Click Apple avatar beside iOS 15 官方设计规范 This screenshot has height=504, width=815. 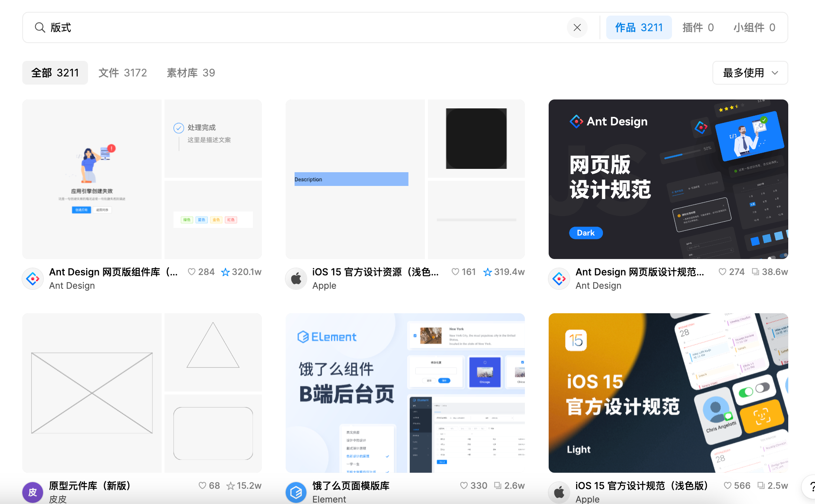tap(559, 492)
